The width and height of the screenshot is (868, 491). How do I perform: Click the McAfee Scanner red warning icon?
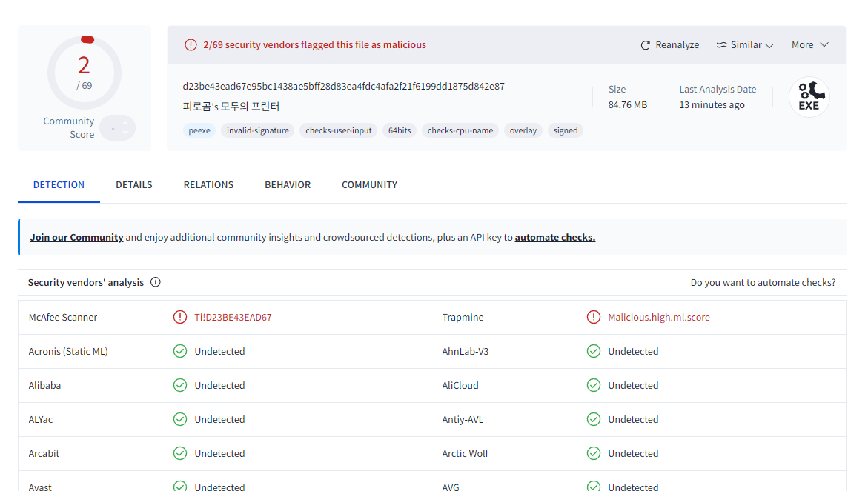[180, 318]
